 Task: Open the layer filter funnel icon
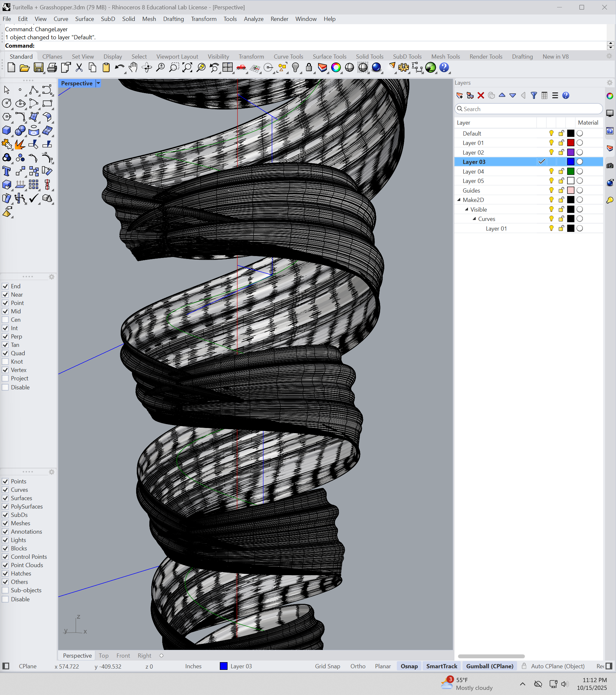534,96
